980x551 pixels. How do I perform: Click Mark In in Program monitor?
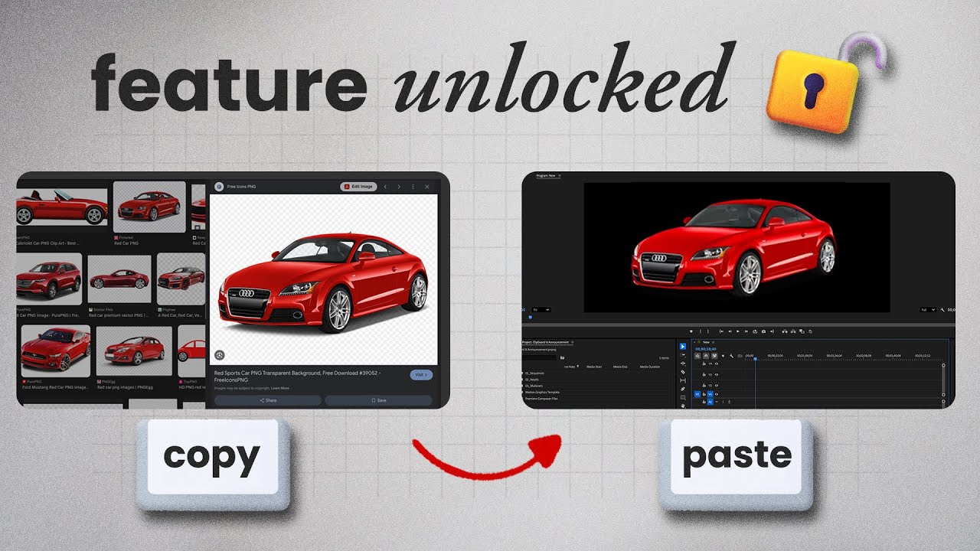tap(700, 331)
